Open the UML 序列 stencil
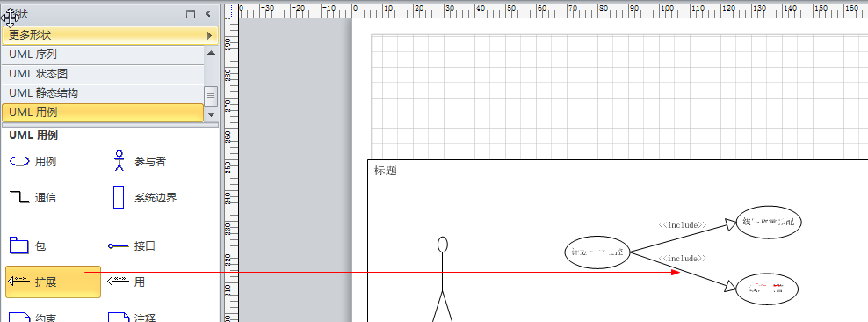Viewport: 868px width, 322px height. (103, 55)
